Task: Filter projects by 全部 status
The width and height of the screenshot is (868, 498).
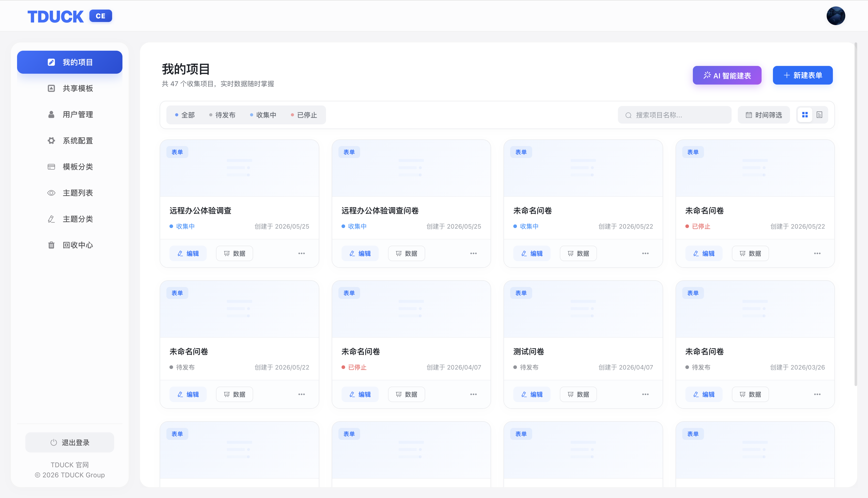Action: [x=185, y=115]
